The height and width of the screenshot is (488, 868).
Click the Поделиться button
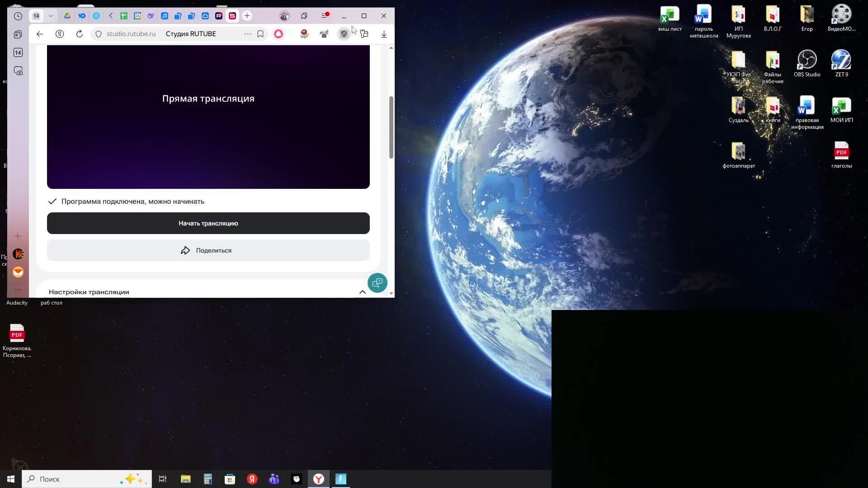pos(208,250)
